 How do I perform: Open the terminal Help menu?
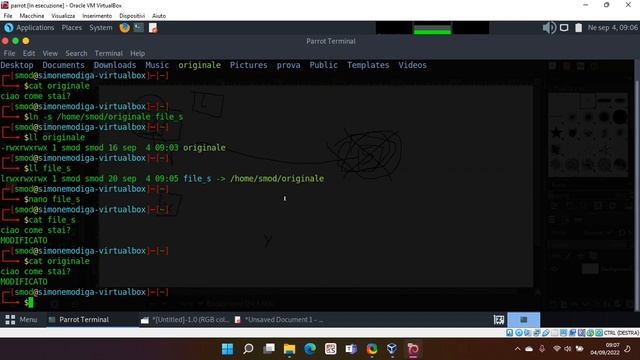point(138,53)
